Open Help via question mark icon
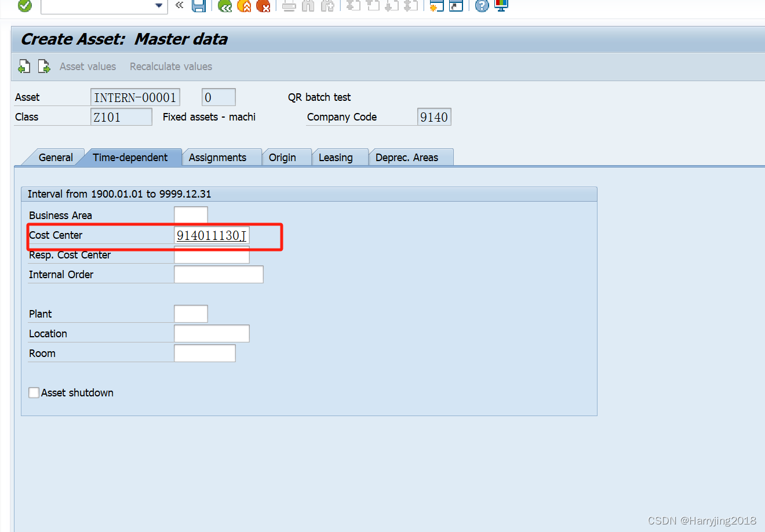Viewport: 765px width, 532px height. (482, 6)
